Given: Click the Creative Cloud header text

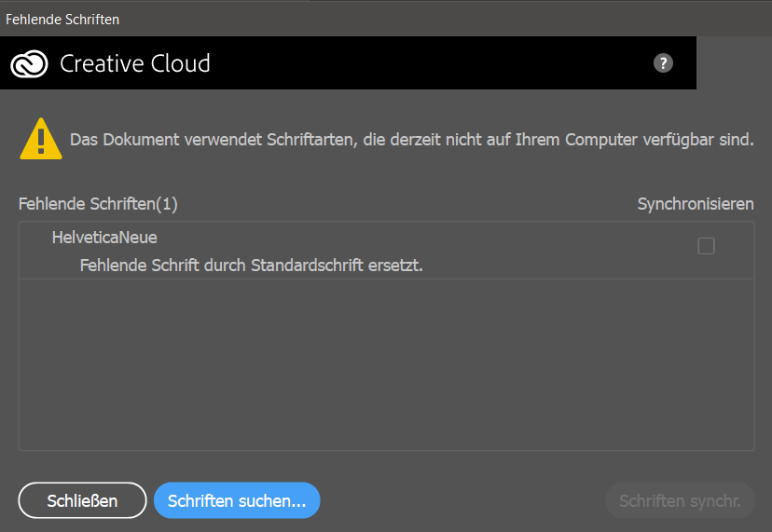Looking at the screenshot, I should click(135, 63).
